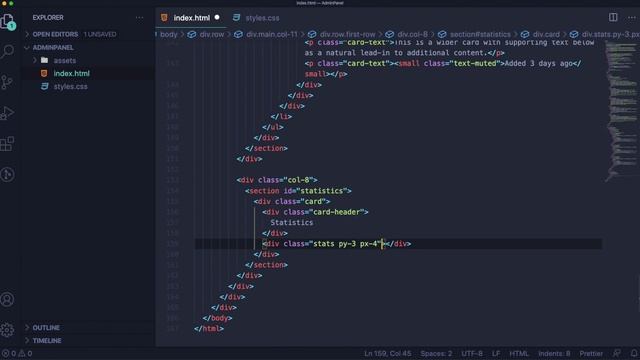Click the closing </html> tag line

(x=209, y=329)
